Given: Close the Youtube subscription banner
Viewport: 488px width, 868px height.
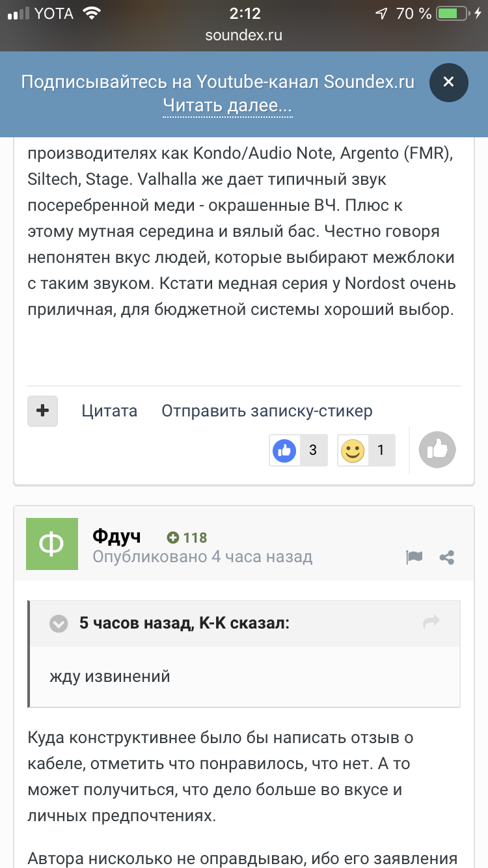Looking at the screenshot, I should click(448, 82).
